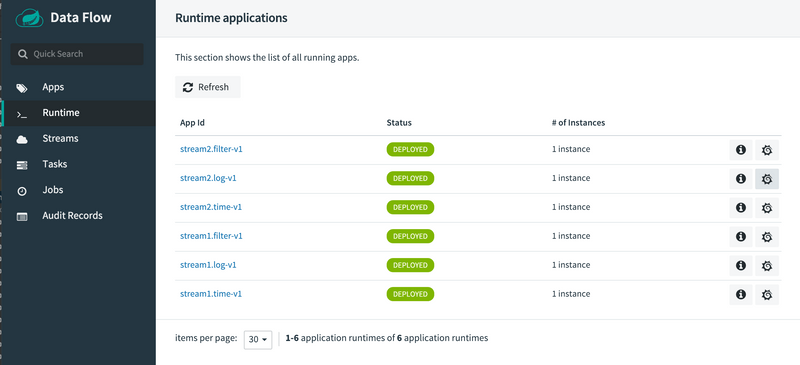
Task: Click "1 instance" in stream1.log-v1 row
Action: tap(571, 265)
